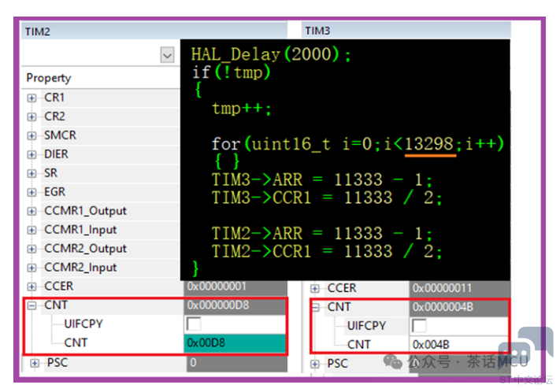Toggle the UIFCPY checkbox in TIM2
The width and height of the screenshot is (560, 392).
tap(193, 324)
